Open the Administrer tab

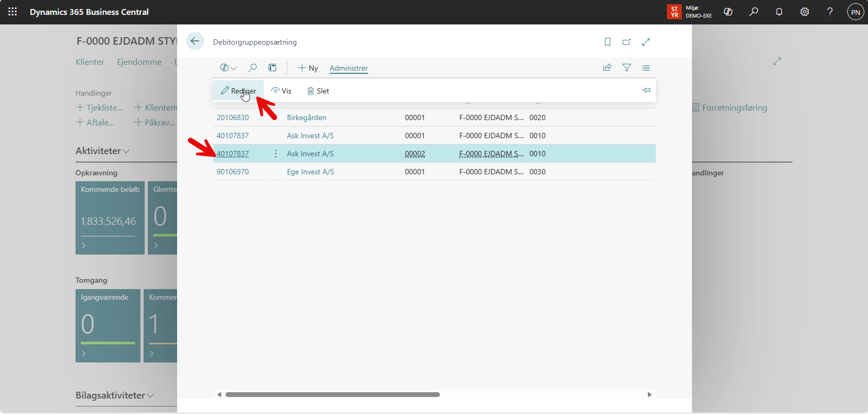[x=349, y=68]
